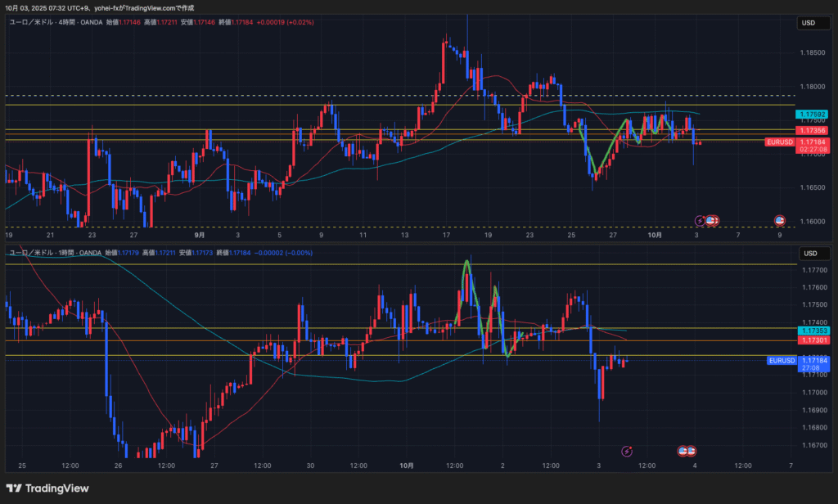Open the USD currency selector on lower chart

808,254
